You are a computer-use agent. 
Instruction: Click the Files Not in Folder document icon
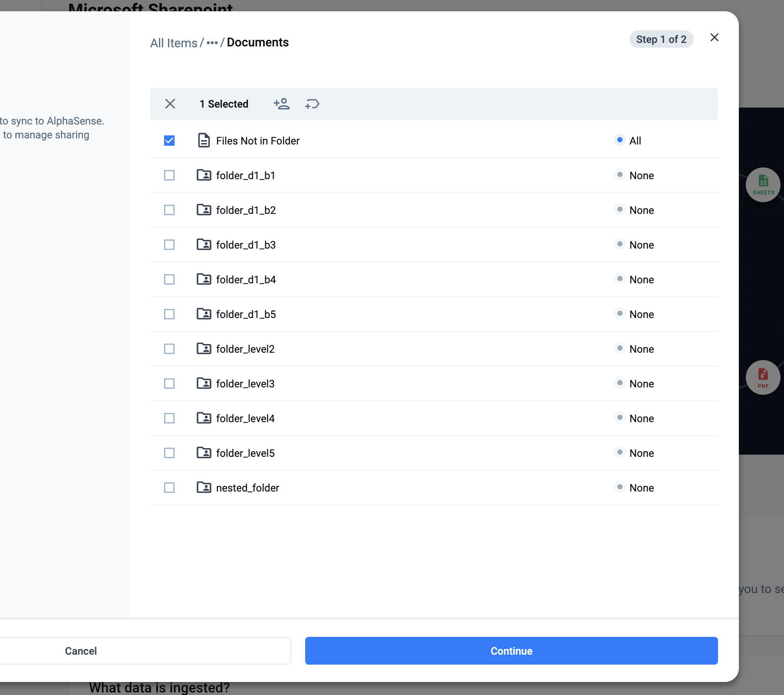(x=204, y=140)
